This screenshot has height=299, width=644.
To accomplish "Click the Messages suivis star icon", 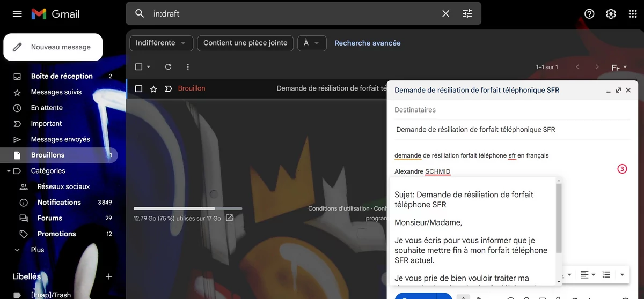I will click(17, 92).
